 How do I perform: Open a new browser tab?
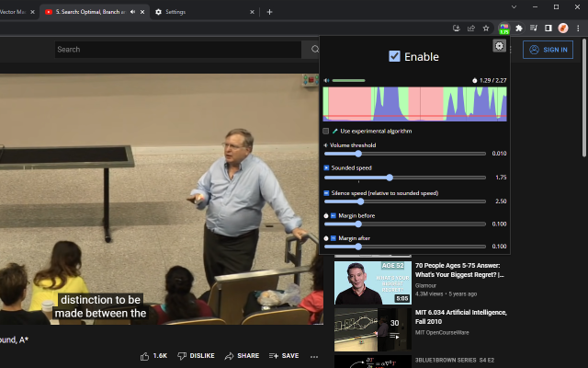(x=269, y=12)
